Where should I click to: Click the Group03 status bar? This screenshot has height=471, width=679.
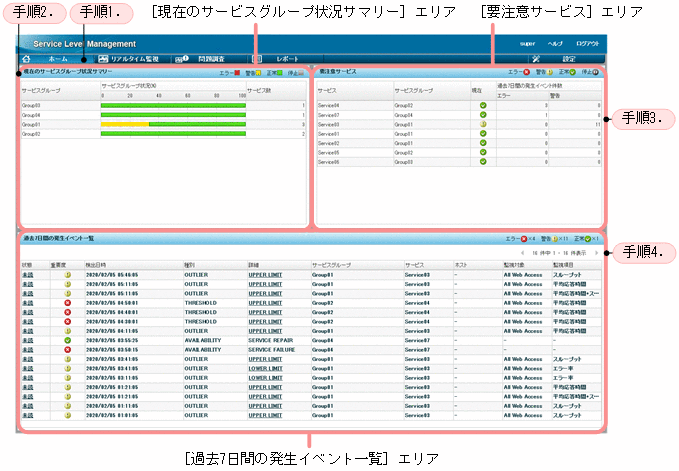(x=173, y=105)
